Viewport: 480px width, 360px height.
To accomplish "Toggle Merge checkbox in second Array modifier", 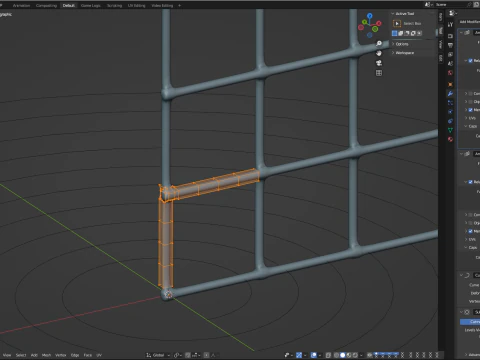I will pos(470,231).
